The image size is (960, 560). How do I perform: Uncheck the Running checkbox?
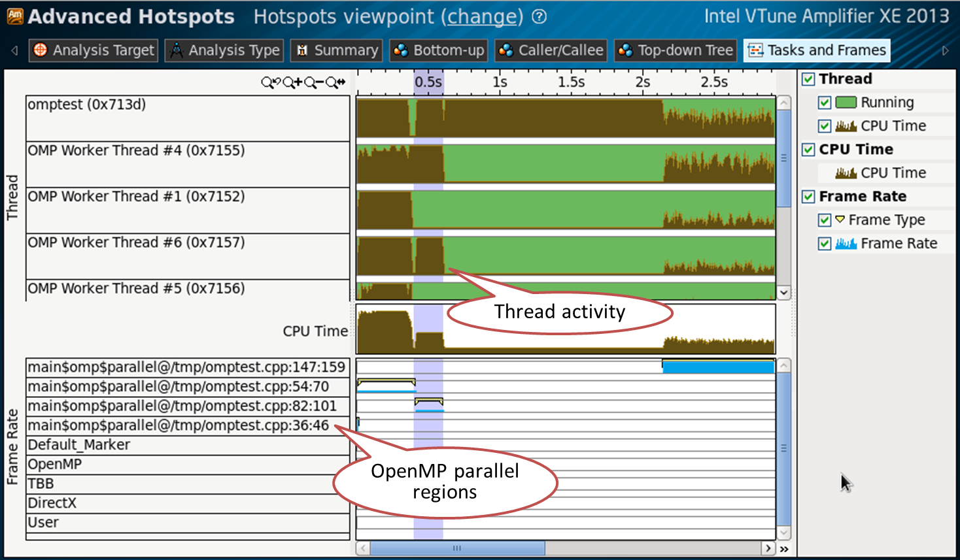825,103
